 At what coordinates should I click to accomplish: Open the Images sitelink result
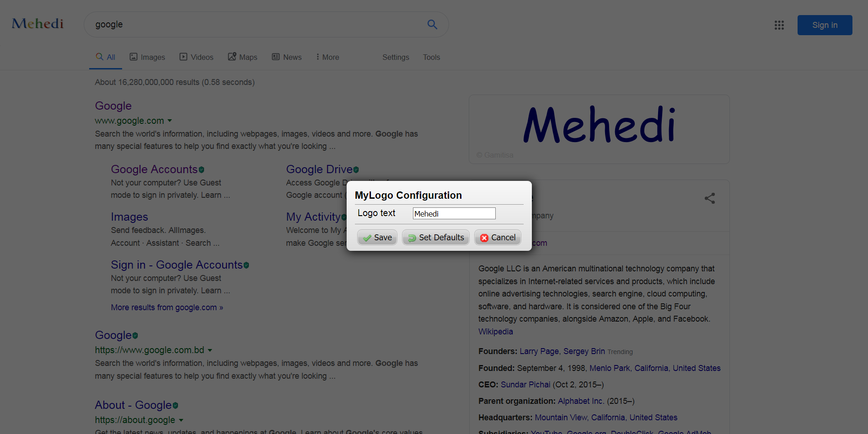point(129,217)
